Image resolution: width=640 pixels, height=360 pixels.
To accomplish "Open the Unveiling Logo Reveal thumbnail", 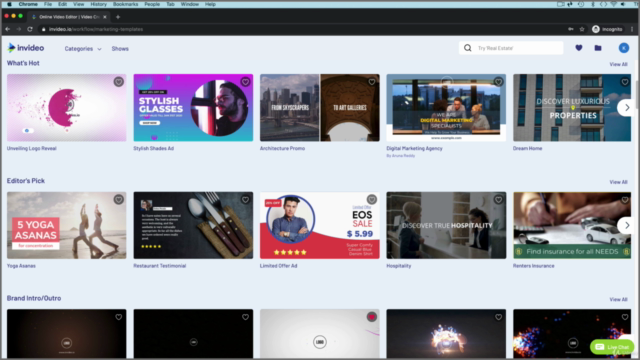I will 67,108.
